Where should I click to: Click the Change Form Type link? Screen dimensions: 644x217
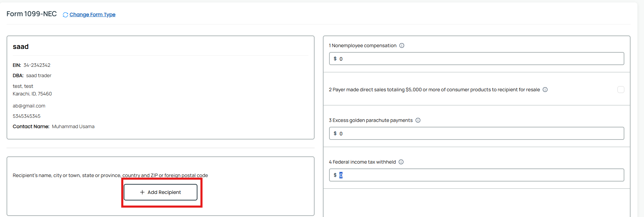click(x=92, y=14)
